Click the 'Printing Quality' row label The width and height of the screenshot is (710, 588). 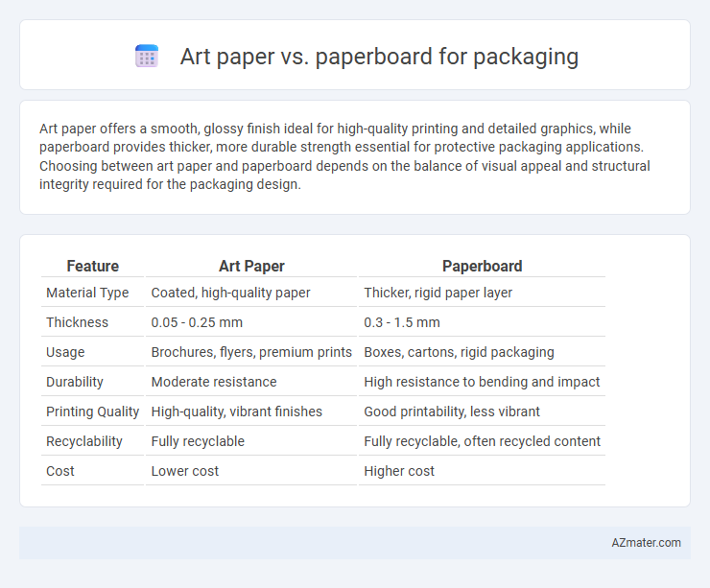coord(92,412)
